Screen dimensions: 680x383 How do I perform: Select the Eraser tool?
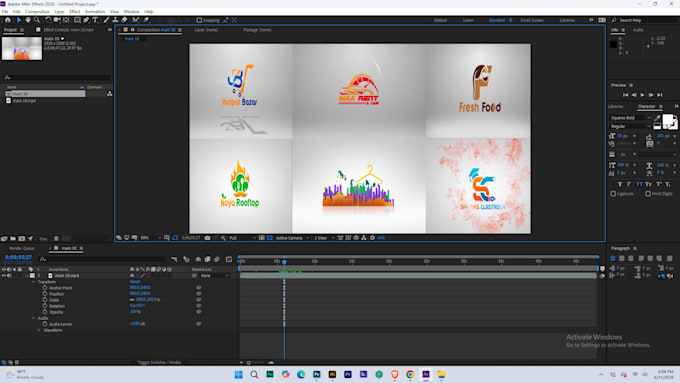[124, 20]
